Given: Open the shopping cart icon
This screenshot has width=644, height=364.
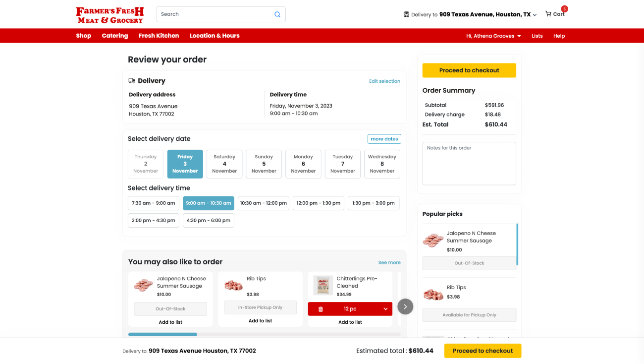Looking at the screenshot, I should [548, 14].
